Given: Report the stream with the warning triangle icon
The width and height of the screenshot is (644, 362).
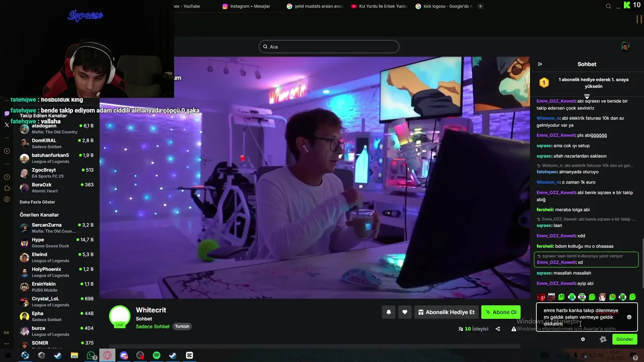Looking at the screenshot, I should [x=514, y=329].
